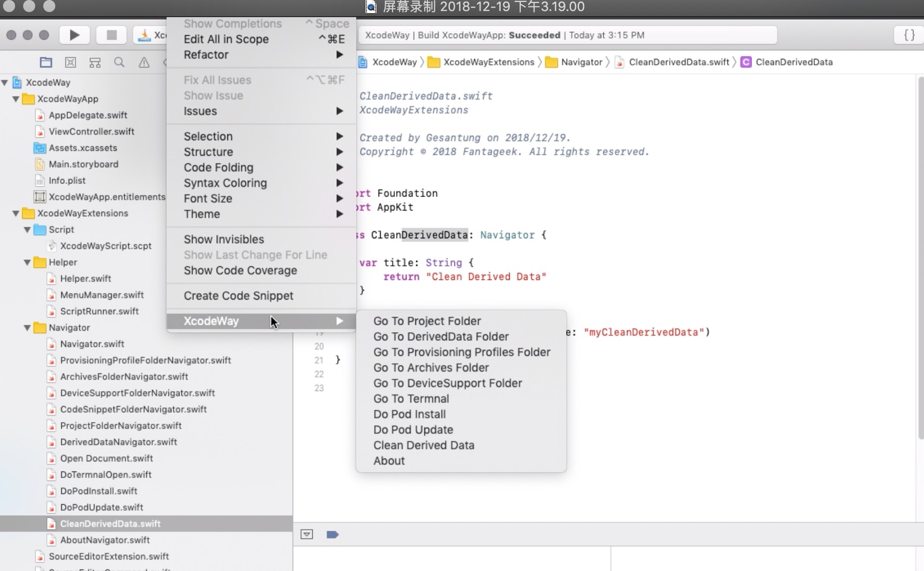Open ScriptRunner.swift
The height and width of the screenshot is (571, 924).
pyautogui.click(x=100, y=311)
